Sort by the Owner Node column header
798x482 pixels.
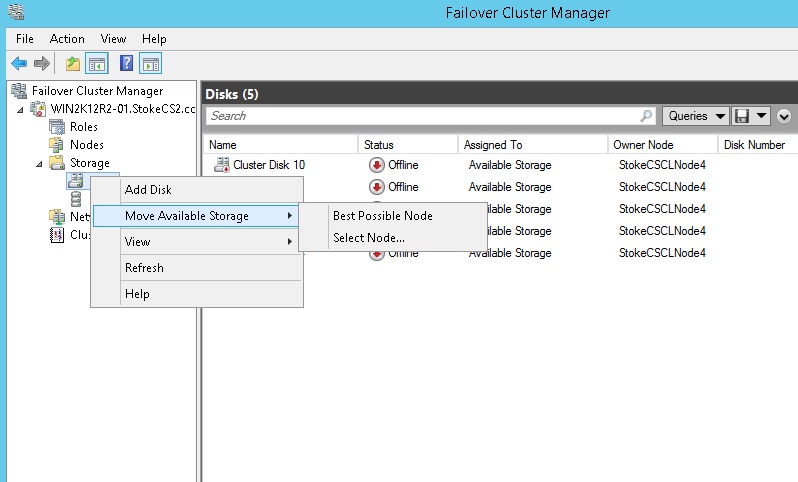pyautogui.click(x=662, y=145)
